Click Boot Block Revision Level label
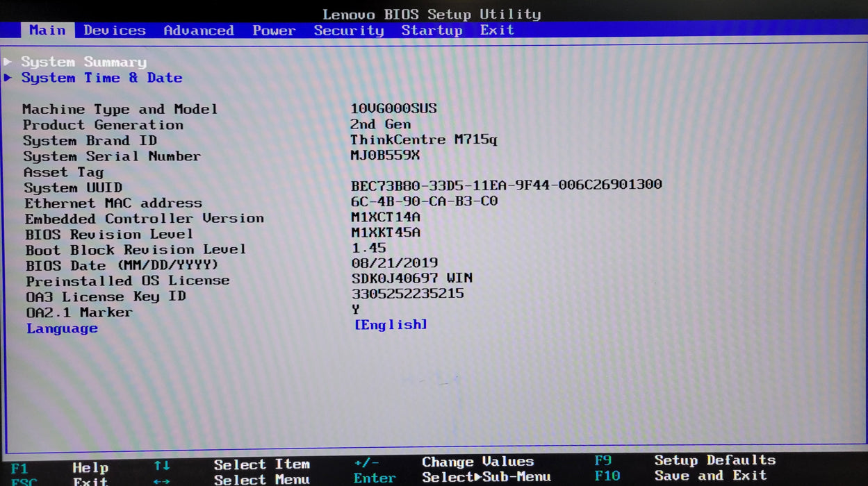This screenshot has width=868, height=486. pyautogui.click(x=136, y=250)
